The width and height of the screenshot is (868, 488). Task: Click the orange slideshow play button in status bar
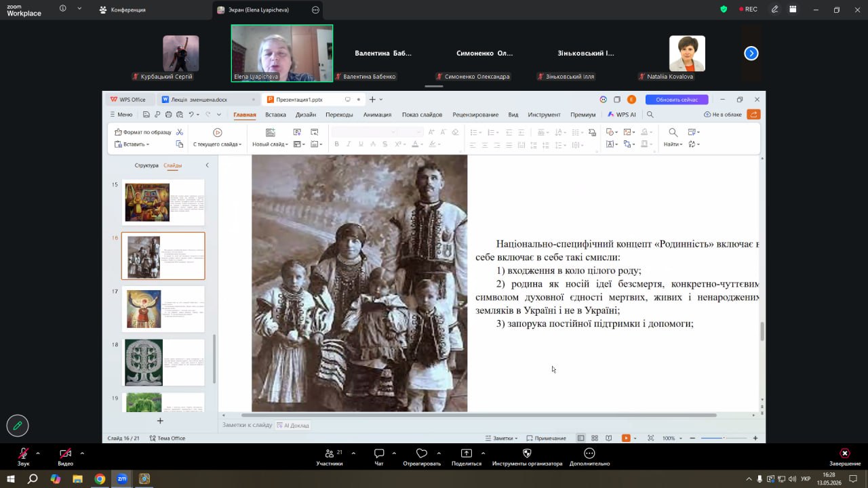pos(625,438)
